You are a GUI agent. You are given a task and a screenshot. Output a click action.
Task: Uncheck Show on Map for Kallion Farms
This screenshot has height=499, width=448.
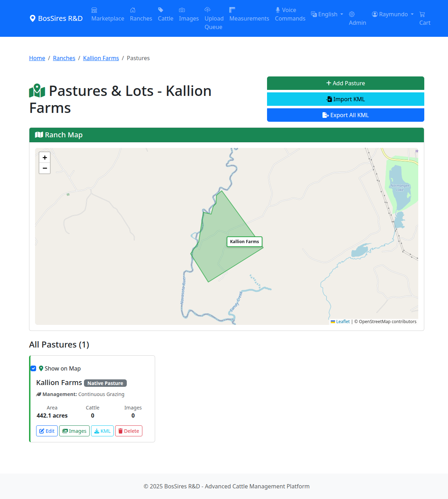[33, 368]
